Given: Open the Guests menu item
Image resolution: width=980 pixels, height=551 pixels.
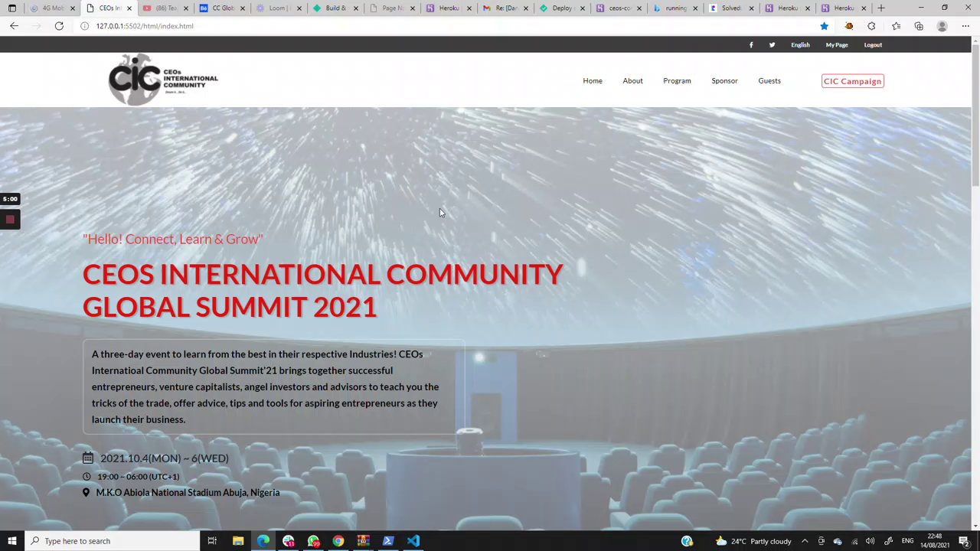Looking at the screenshot, I should coord(769,81).
